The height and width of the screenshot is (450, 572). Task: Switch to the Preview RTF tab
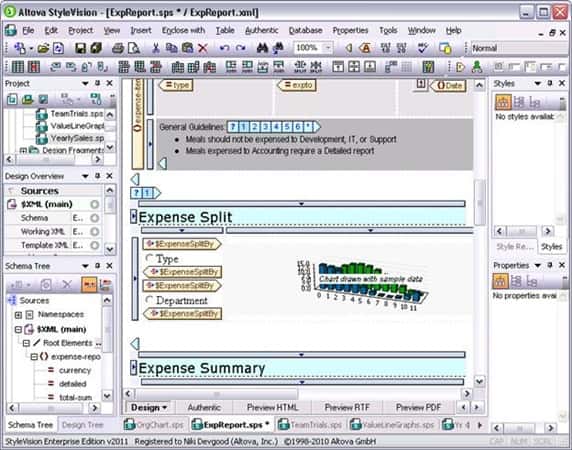(347, 407)
